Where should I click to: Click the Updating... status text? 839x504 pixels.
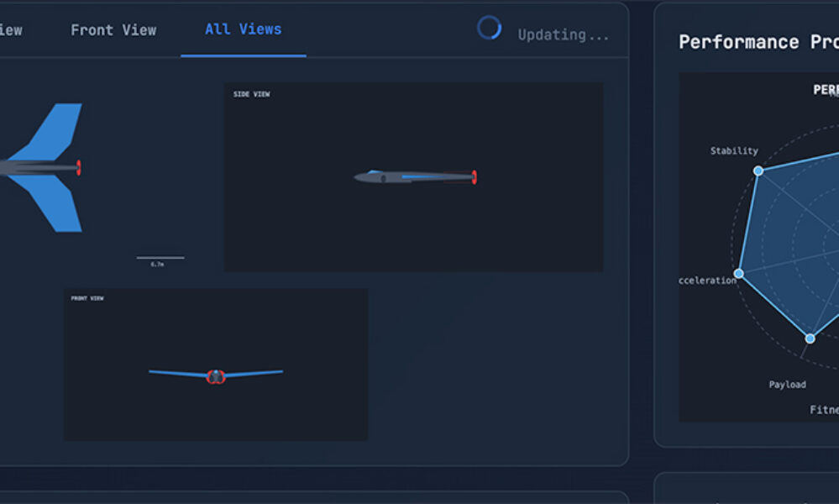[x=563, y=35]
